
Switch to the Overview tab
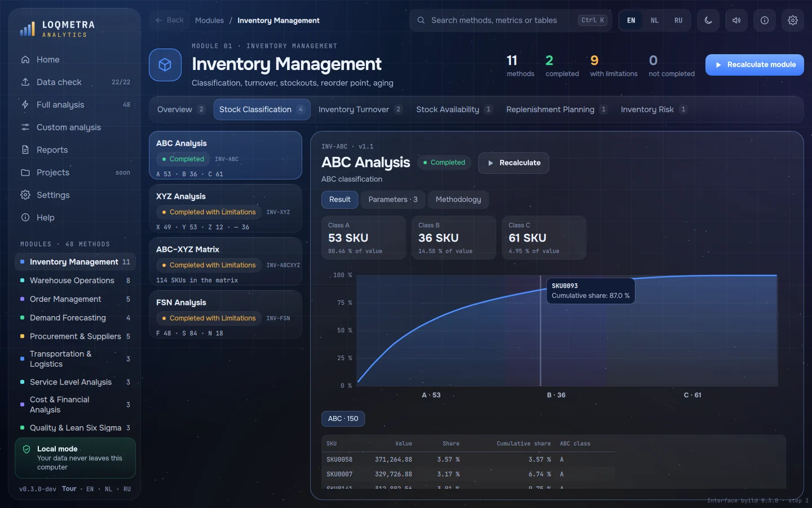pyautogui.click(x=180, y=110)
